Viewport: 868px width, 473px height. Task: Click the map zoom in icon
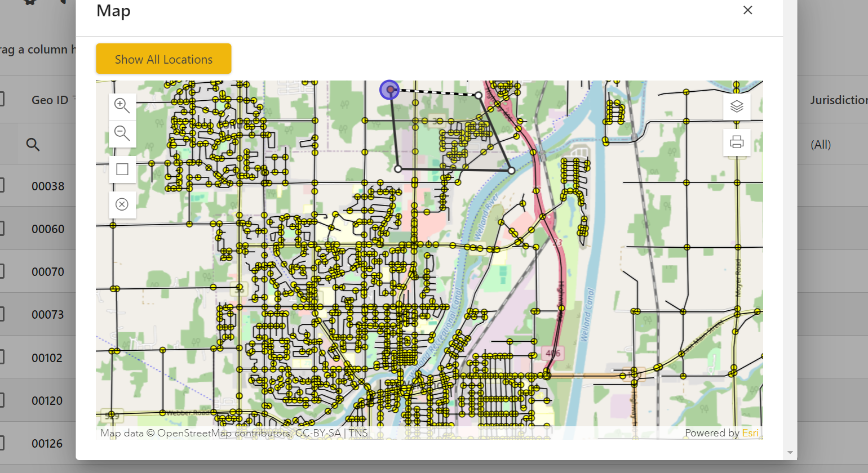pos(122,105)
